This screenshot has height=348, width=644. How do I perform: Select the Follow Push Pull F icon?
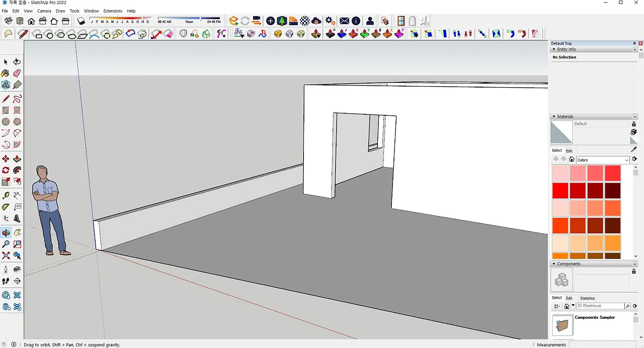[399, 34]
